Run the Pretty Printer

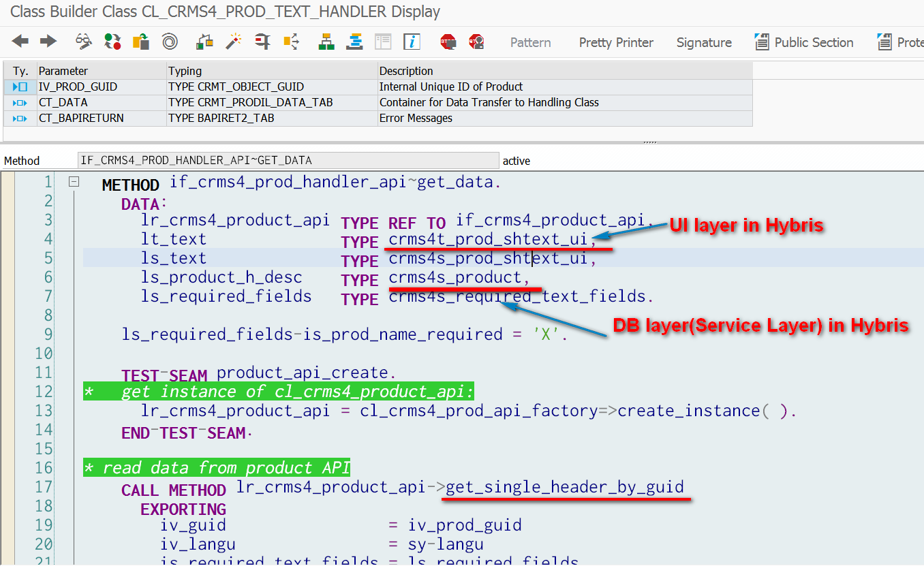[616, 42]
